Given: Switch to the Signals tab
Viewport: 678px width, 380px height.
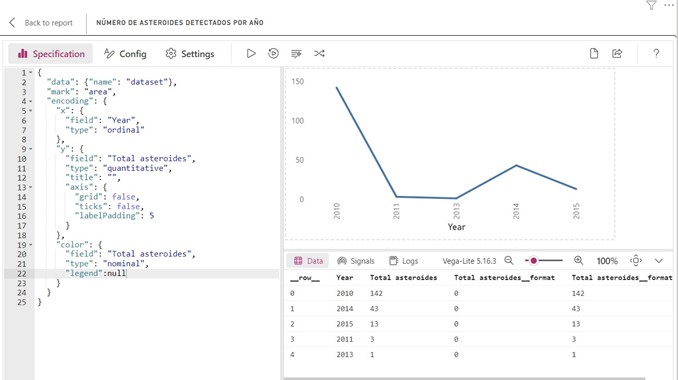Looking at the screenshot, I should [x=356, y=261].
